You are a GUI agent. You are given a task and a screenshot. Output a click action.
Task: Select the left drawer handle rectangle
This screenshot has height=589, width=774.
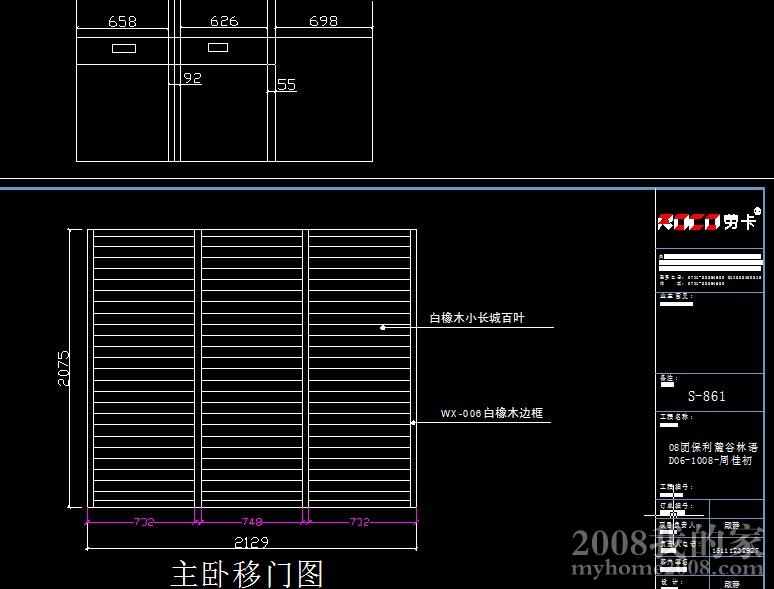pos(124,48)
